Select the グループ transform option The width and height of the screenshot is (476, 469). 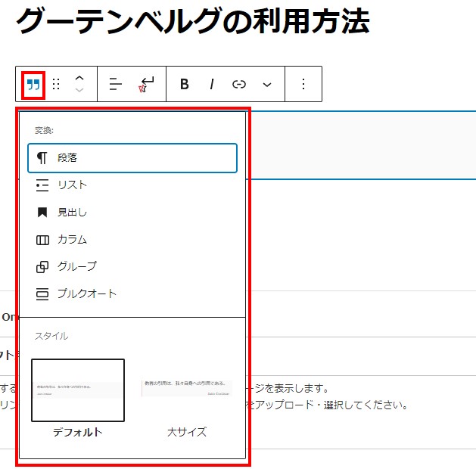tap(76, 267)
